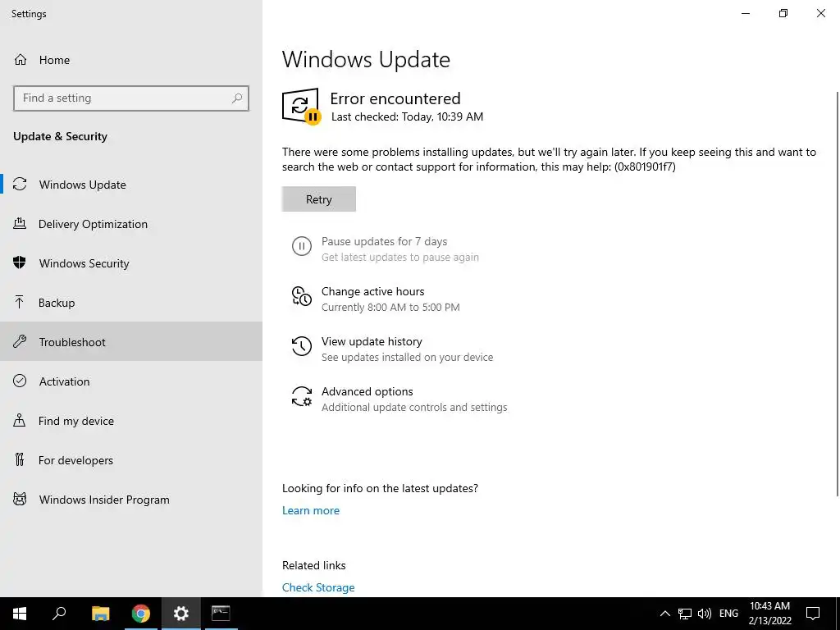Open Windows Security page
Screen dimensions: 840x630
click(x=131, y=263)
